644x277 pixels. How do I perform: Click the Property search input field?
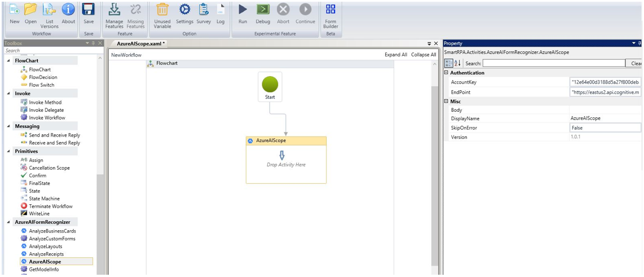[x=553, y=63]
